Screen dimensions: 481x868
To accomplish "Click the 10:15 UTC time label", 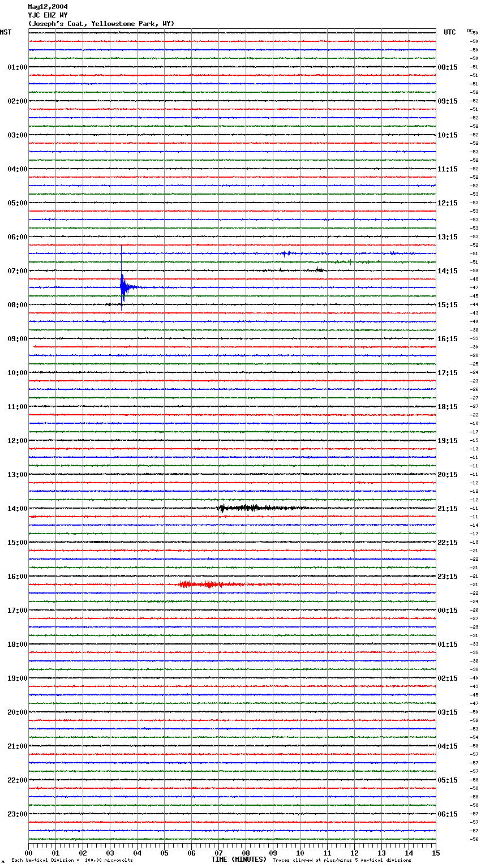I will pyautogui.click(x=448, y=135).
